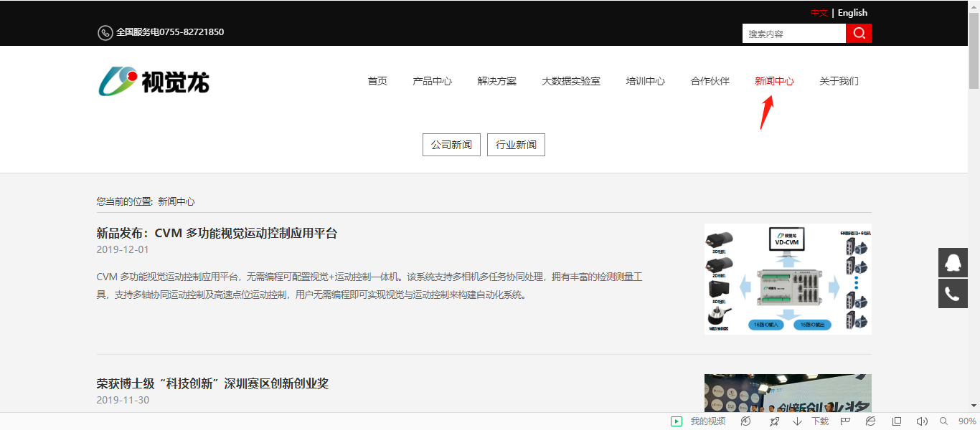Viewport: 980px width, 430px height.
Task: Switch language to English
Action: coord(852,13)
